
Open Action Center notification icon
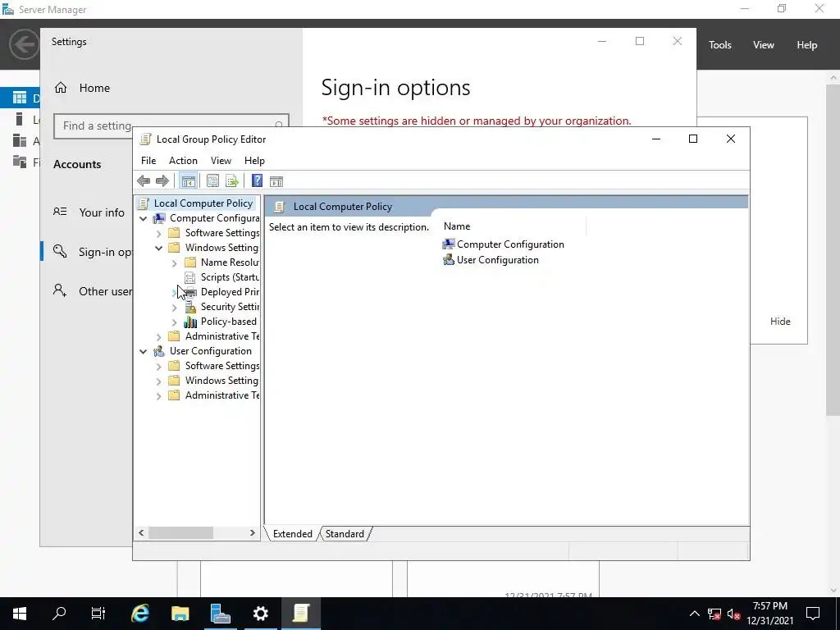813,614
